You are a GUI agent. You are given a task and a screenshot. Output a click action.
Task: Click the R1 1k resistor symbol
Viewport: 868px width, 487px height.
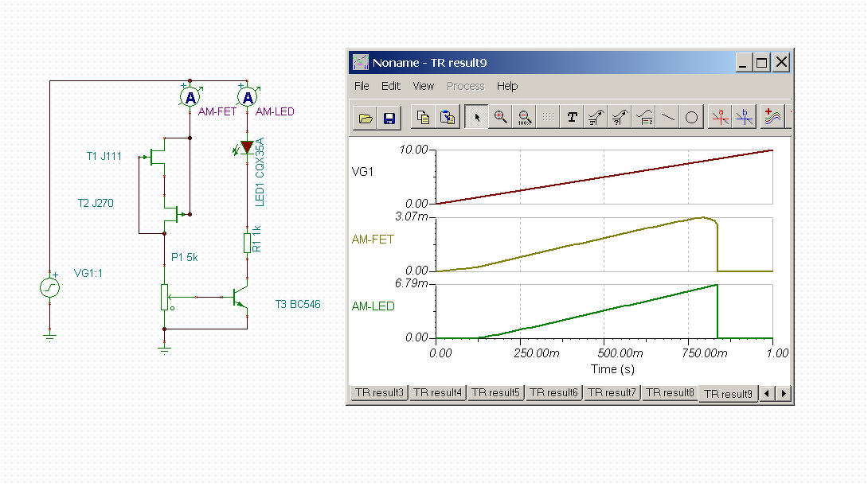click(248, 243)
